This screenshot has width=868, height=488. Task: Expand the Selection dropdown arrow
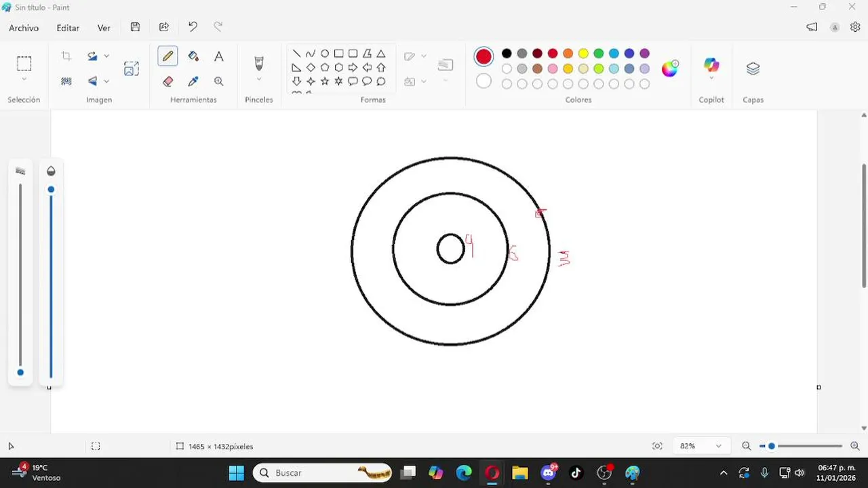coord(24,79)
